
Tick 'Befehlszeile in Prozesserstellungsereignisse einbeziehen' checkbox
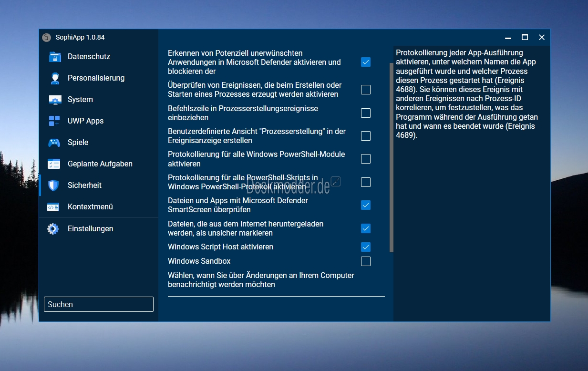click(366, 113)
